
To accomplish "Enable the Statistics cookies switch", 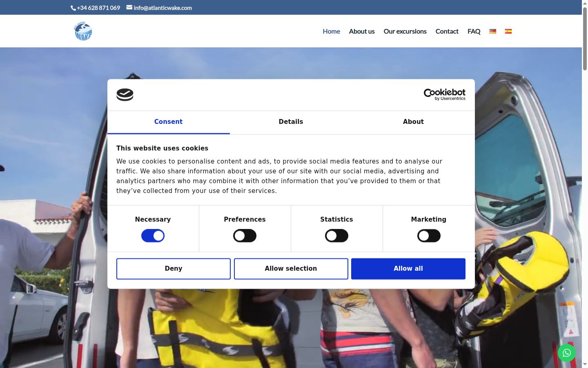I will 336,236.
